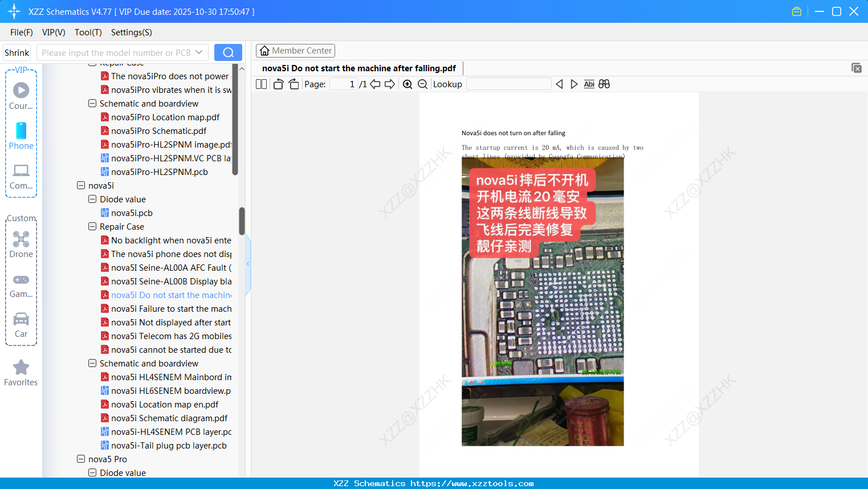Find previous lookup match

click(x=559, y=84)
